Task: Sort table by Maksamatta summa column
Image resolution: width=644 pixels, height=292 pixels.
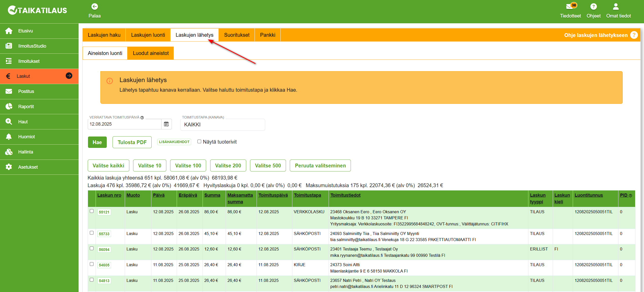Action: (x=240, y=199)
